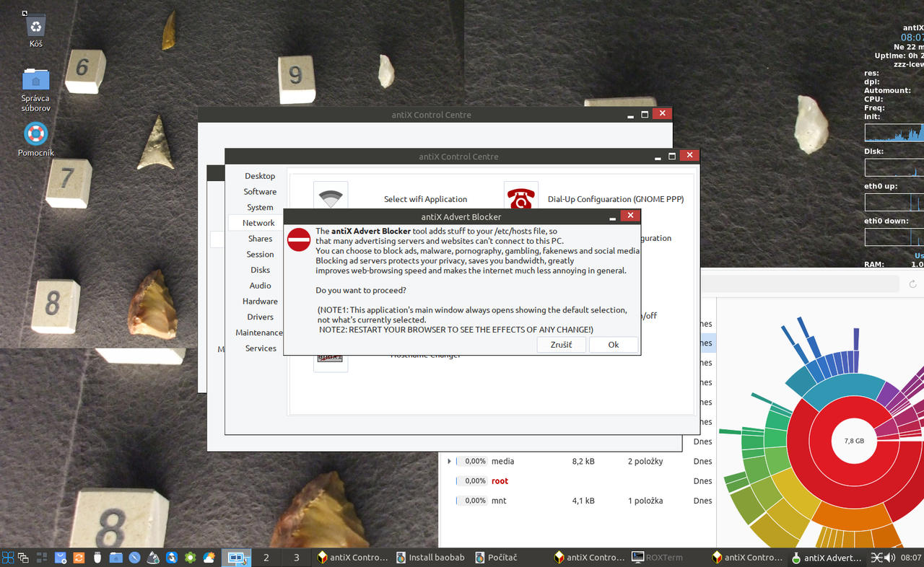Launch the blue compass browser icon
Viewport: 924px width, 567px height.
(x=134, y=558)
